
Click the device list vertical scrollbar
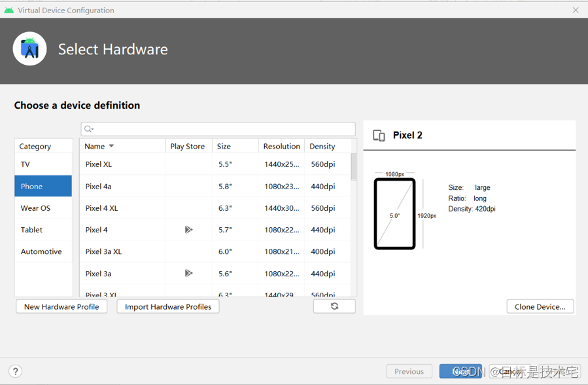pos(354,167)
